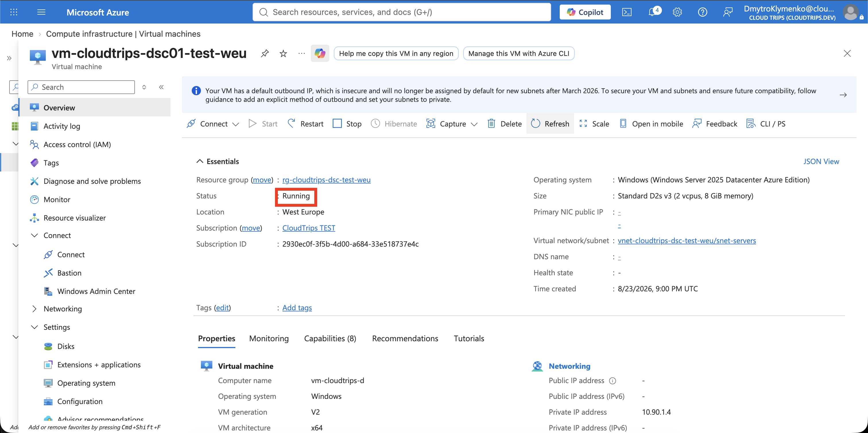Click Refresh in the toolbar
This screenshot has height=433, width=868.
[550, 124]
